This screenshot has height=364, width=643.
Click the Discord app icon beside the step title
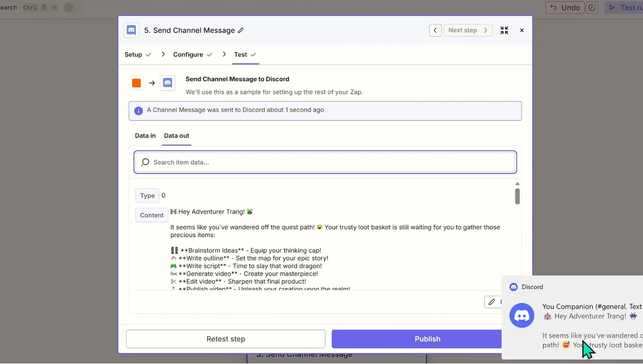[131, 30]
